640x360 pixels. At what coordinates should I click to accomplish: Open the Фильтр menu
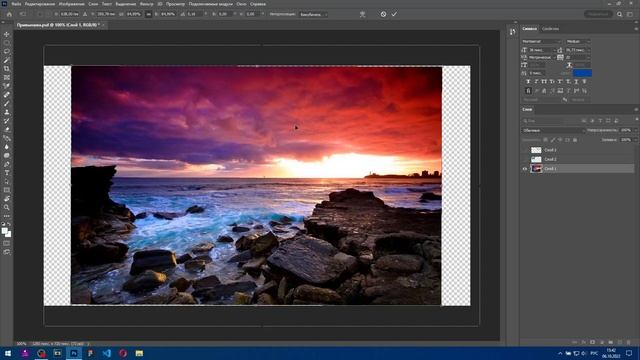click(147, 4)
